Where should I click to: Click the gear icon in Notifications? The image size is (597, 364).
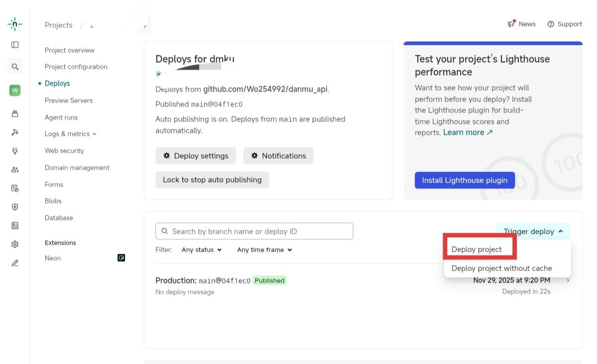click(254, 156)
